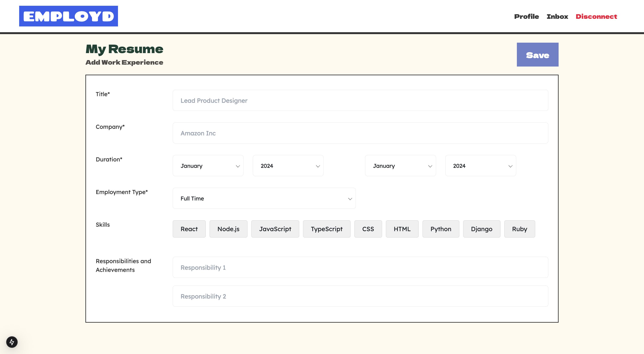
Task: Click the EMPLOYD logo
Action: (x=69, y=16)
